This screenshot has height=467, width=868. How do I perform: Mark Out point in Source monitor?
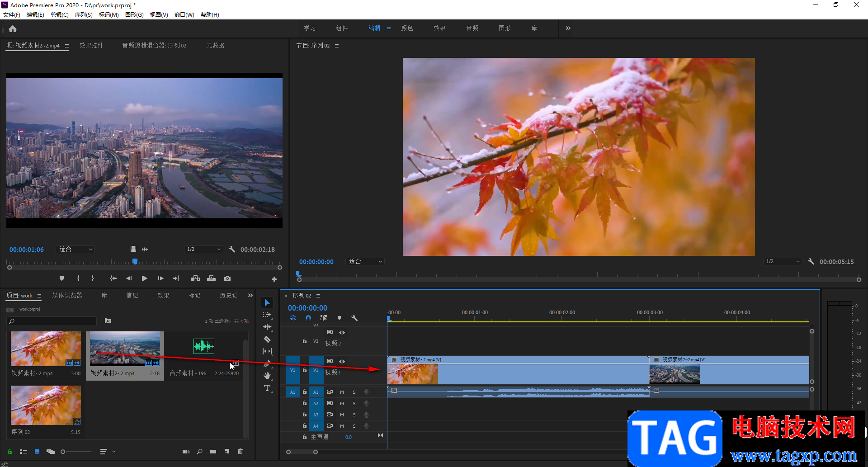[93, 278]
